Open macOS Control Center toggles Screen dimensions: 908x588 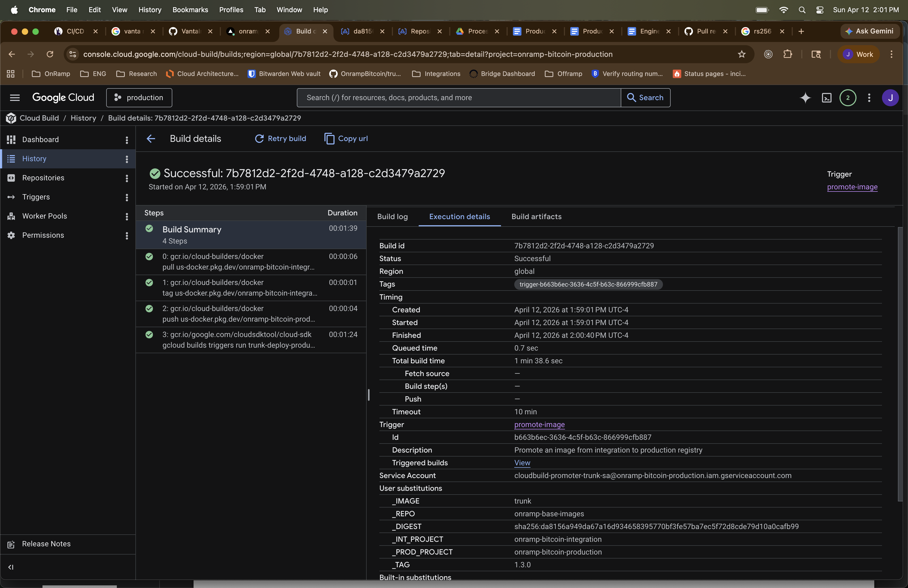pyautogui.click(x=820, y=10)
